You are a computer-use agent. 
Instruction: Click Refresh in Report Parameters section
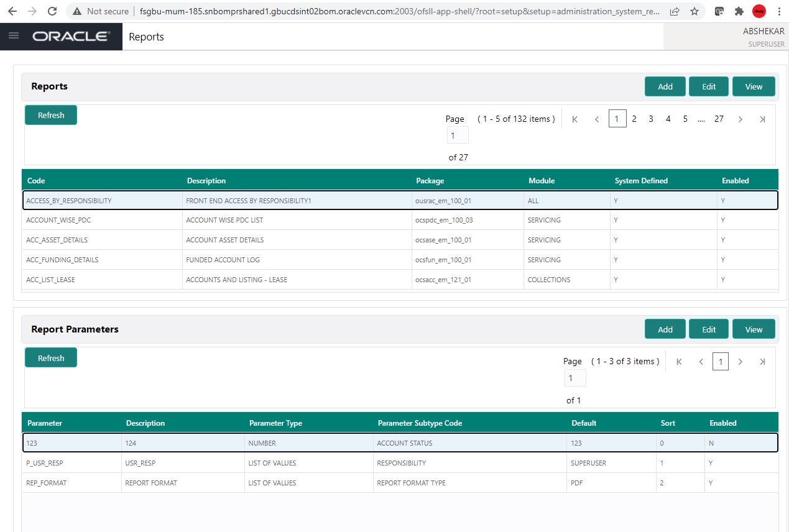[51, 358]
